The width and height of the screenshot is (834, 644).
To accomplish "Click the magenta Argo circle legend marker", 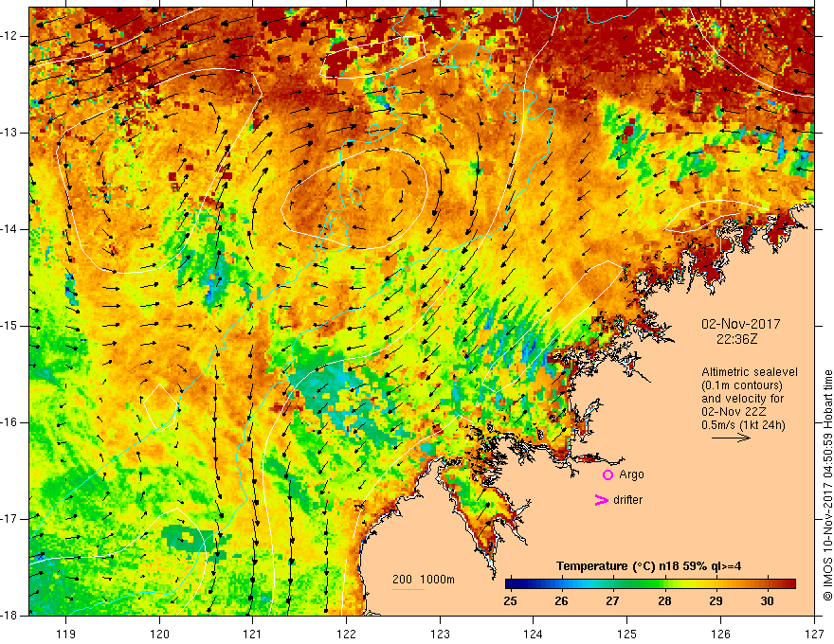I will click(x=607, y=474).
